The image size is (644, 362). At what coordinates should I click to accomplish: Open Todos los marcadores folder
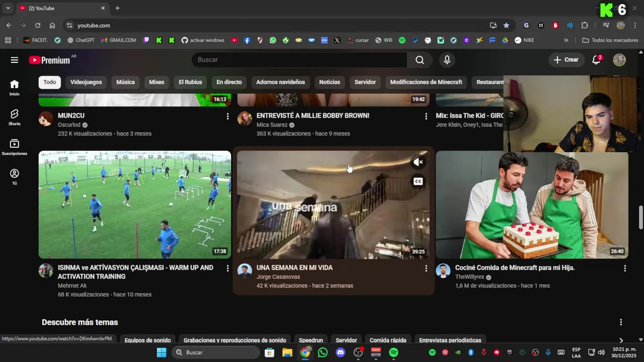(x=610, y=40)
